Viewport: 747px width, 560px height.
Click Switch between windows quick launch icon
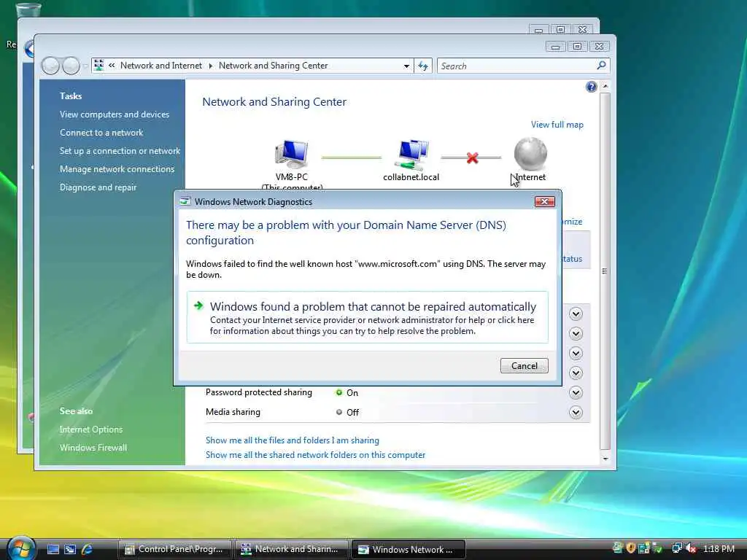[70, 550]
